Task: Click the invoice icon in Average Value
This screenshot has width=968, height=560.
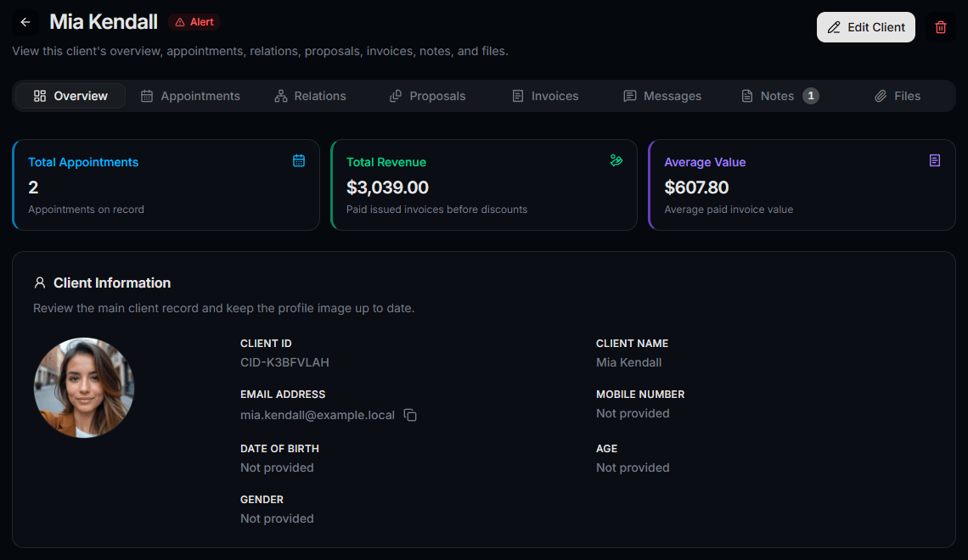Action: click(935, 161)
